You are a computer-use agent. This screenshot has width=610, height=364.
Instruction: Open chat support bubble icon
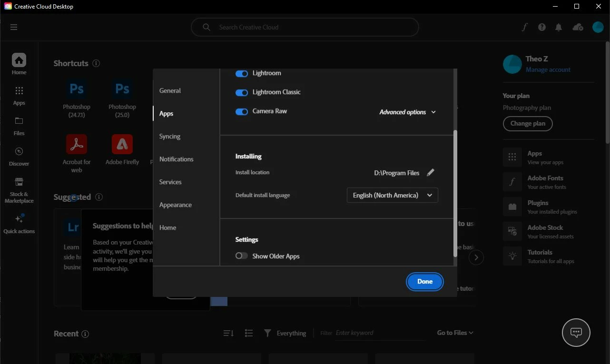[576, 333]
